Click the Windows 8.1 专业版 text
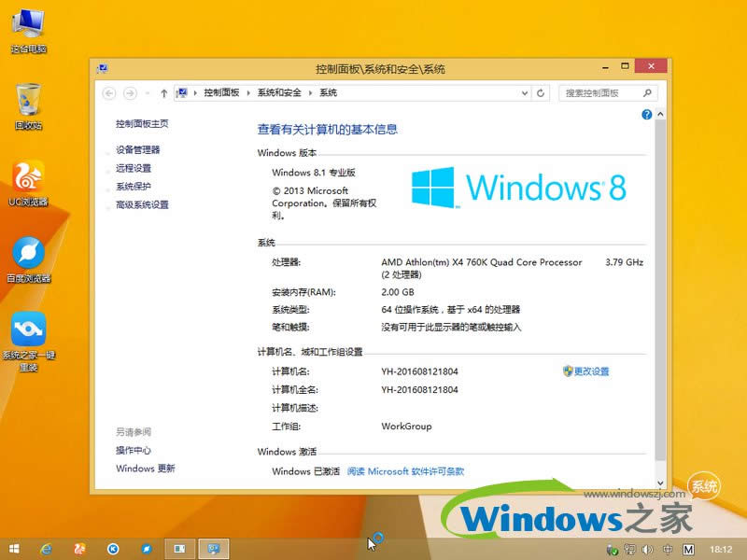Viewport: 747px width, 560px height. tap(314, 173)
